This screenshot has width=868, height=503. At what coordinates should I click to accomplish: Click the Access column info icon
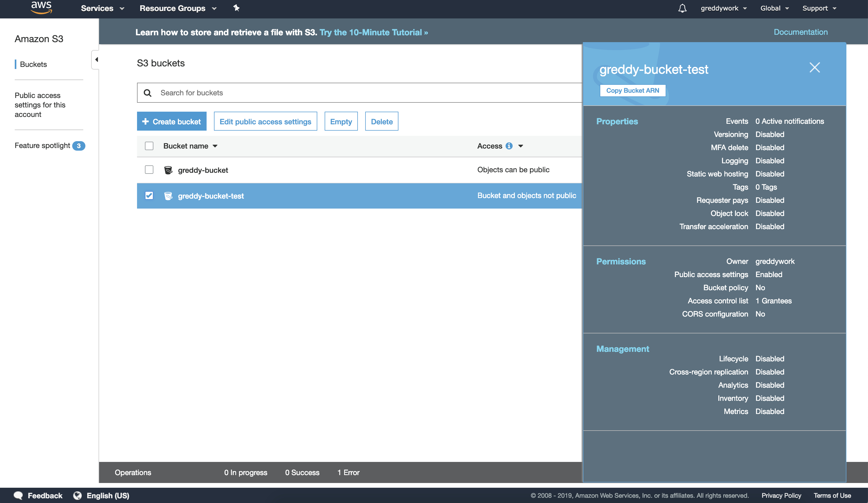[509, 146]
